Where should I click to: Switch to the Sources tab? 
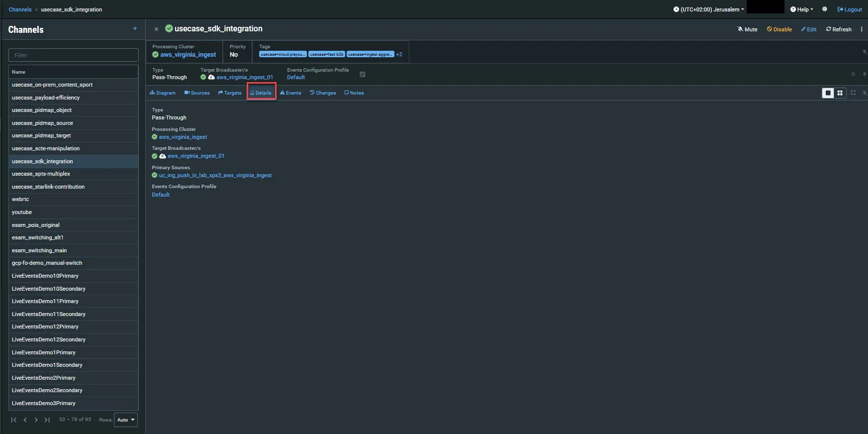[x=197, y=93]
